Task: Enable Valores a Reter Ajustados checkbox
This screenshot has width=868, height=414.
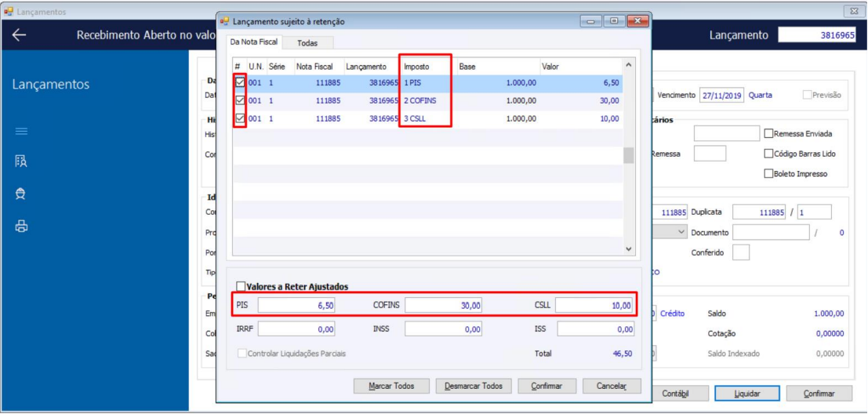Action: coord(240,287)
